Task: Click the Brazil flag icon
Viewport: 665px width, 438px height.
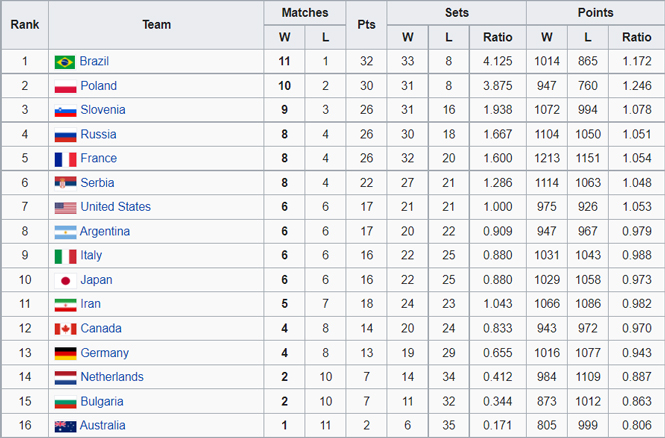Action: pyautogui.click(x=65, y=62)
